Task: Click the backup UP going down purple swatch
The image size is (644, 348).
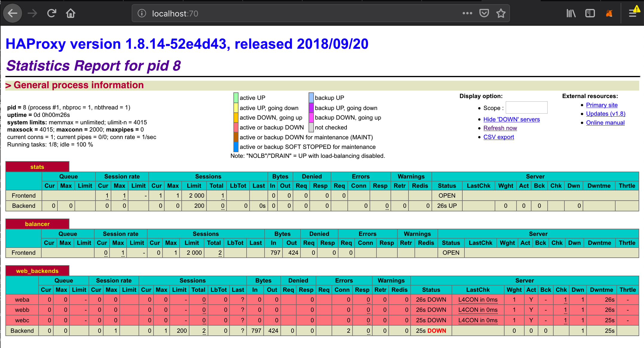Action: click(x=311, y=108)
